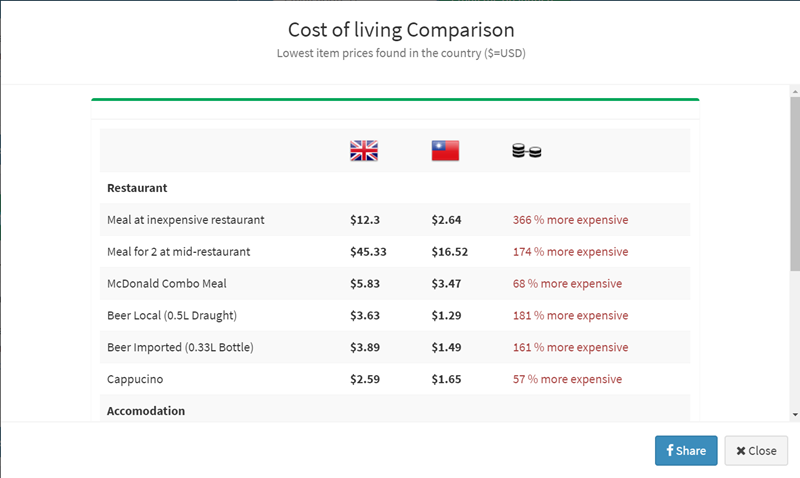The image size is (800, 478).
Task: Click the 366 % more expensive text
Action: pos(570,219)
